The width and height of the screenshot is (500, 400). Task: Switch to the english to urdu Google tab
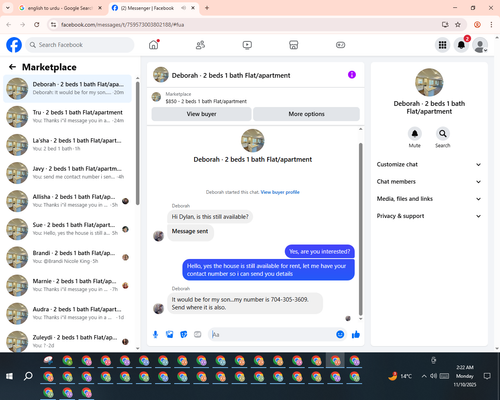click(60, 8)
